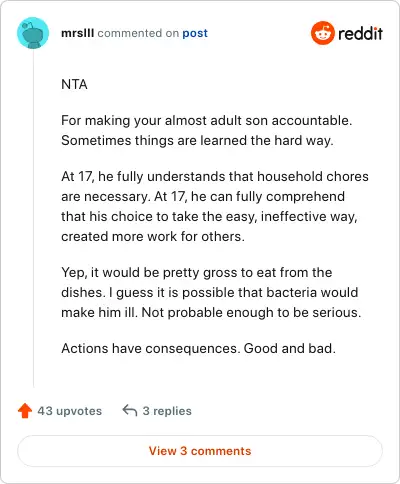Open the "3 replies" label
The image size is (400, 484).
167,411
